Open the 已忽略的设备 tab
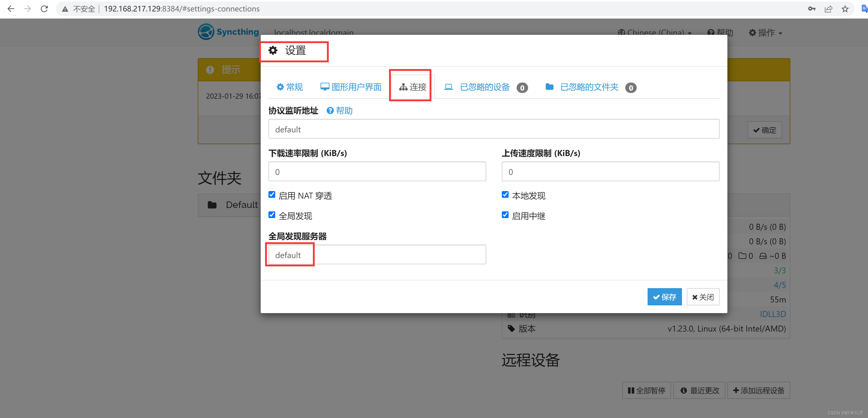 point(485,87)
